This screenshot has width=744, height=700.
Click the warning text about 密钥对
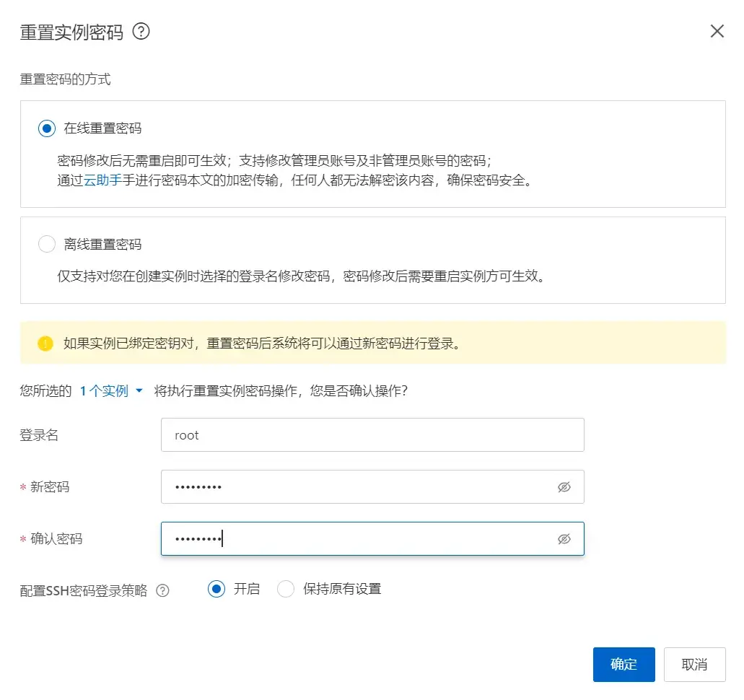[262, 343]
